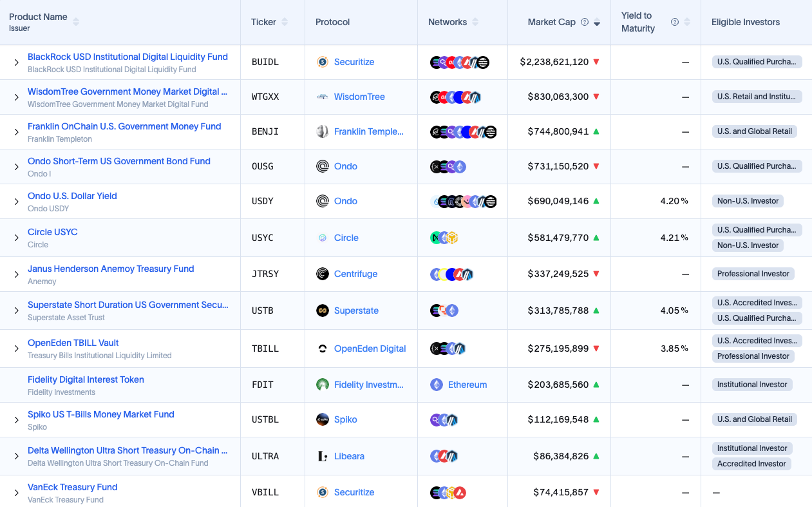Viewport: 812px width, 507px height.
Task: Click Libeara protocol logo icon
Action: (323, 456)
